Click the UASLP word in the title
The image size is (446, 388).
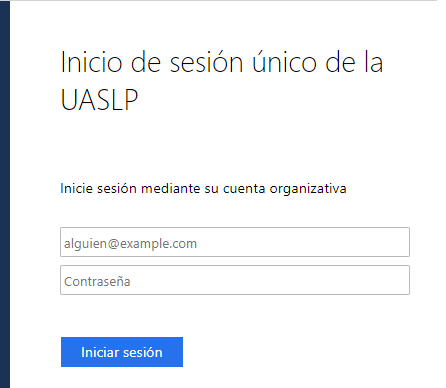click(99, 99)
